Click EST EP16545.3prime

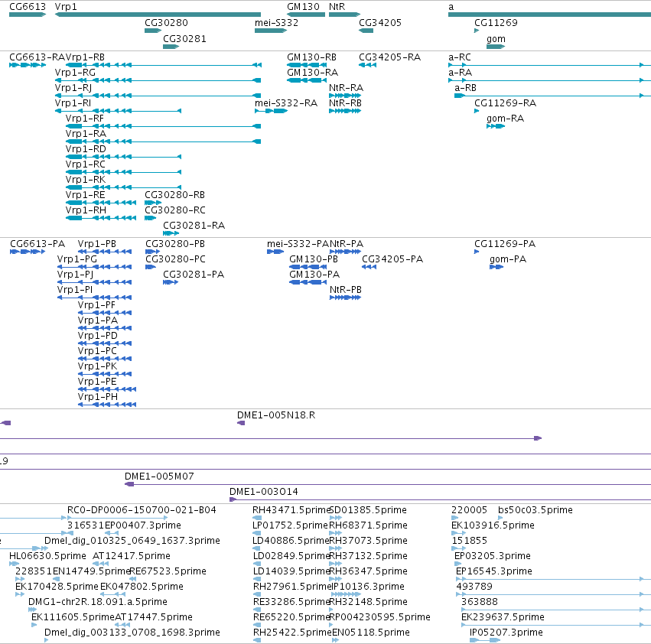point(553,579)
